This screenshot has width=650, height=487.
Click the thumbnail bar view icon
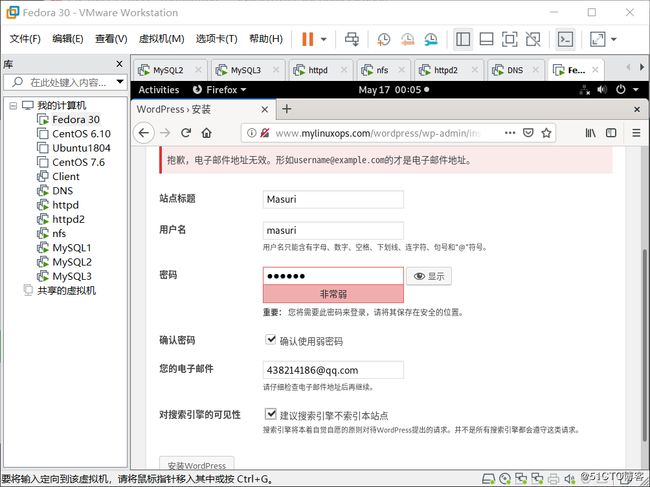[486, 39]
